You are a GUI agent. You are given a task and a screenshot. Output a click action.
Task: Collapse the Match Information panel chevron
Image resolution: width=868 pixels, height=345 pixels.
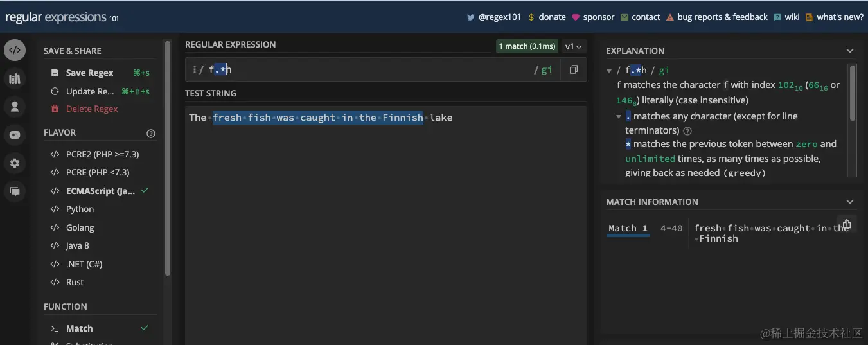click(850, 202)
